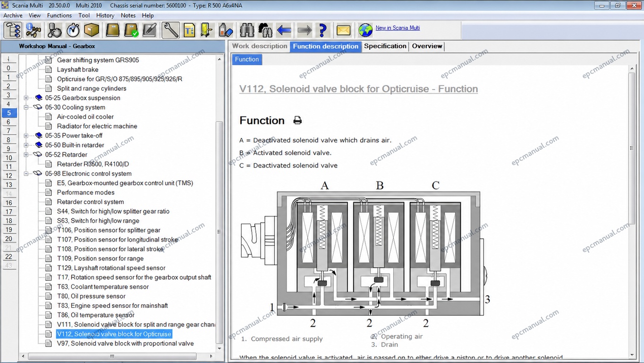644x363 pixels.
Task: Click the structure tree view toolbar icon
Action: click(x=13, y=30)
